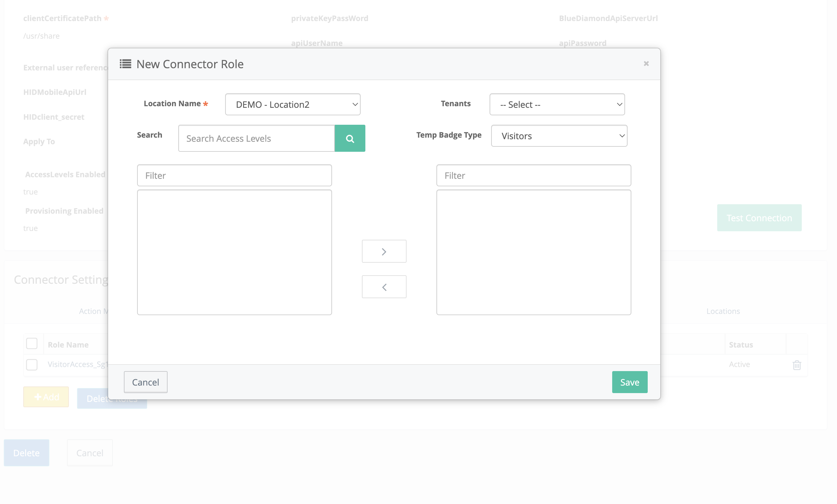Focus the right Filter field
837x504 pixels.
click(534, 175)
